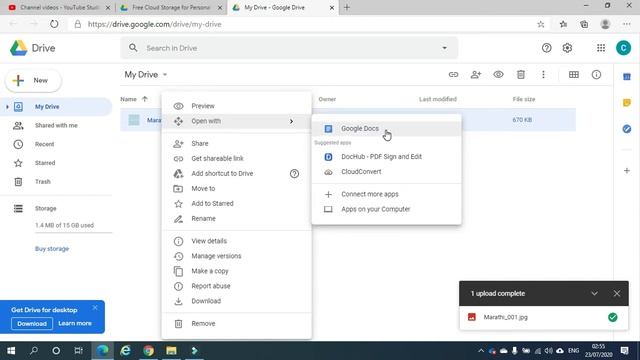The height and width of the screenshot is (360, 640).
Task: Close the upload complete notification
Action: pyautogui.click(x=616, y=293)
